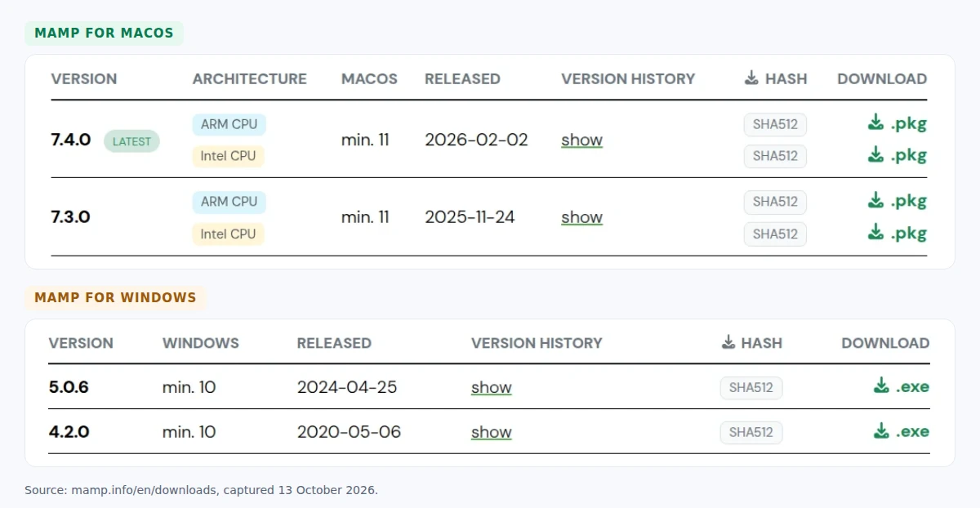
Task: Click 'min. 11' in the 7.3.0 row
Action: 365,218
